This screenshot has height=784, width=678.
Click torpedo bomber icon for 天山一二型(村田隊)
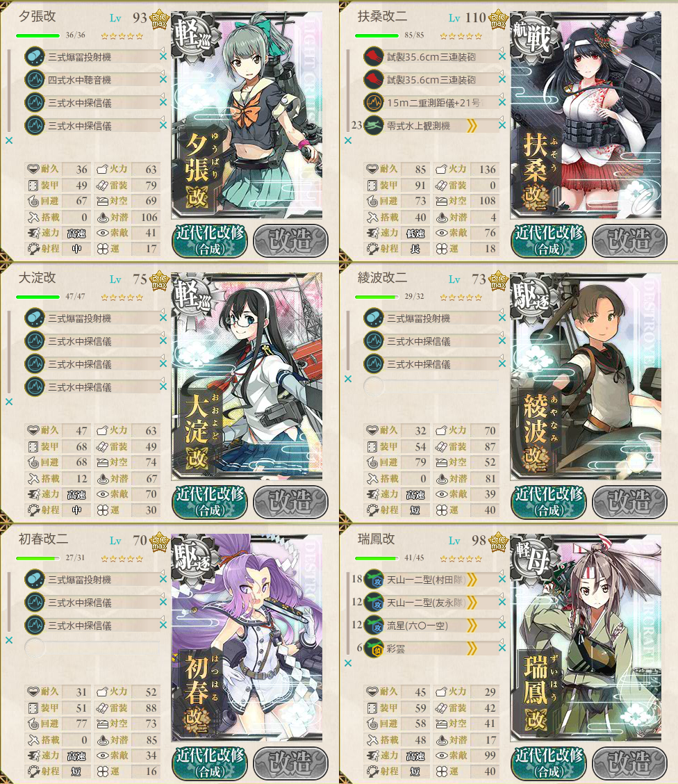pyautogui.click(x=374, y=580)
